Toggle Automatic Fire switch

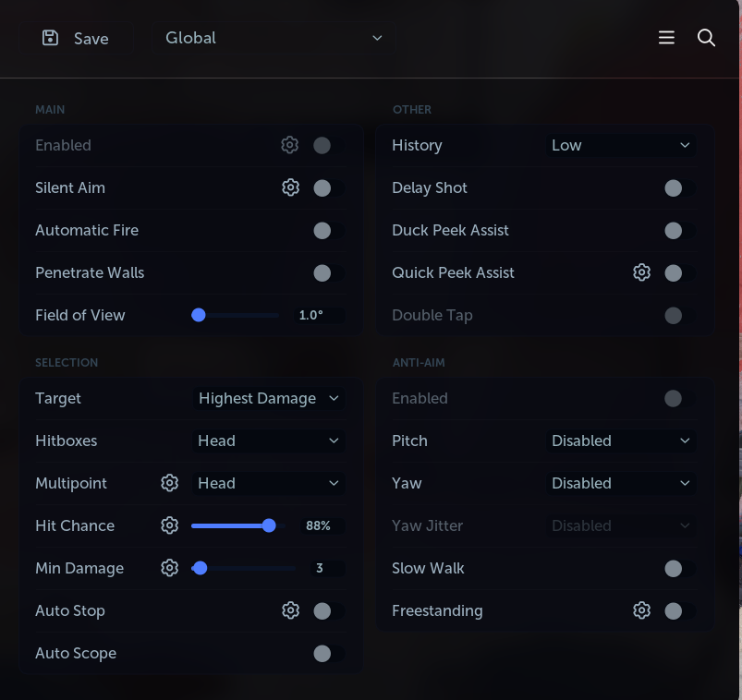(329, 230)
